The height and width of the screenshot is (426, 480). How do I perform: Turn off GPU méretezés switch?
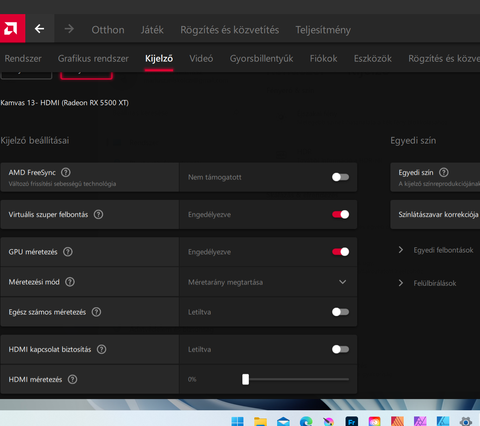(x=340, y=252)
